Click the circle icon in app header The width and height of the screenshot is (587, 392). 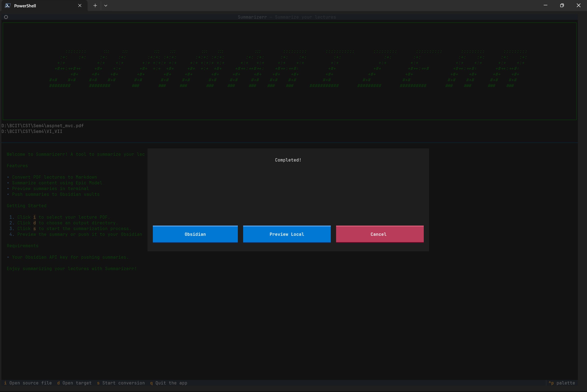click(6, 17)
